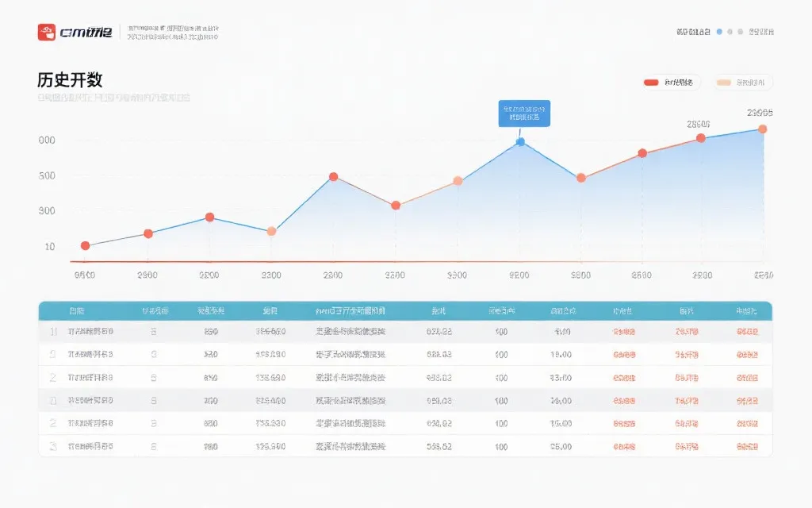Click the last gray pagination dot
Viewport: 812px width, 508px height.
tap(741, 32)
